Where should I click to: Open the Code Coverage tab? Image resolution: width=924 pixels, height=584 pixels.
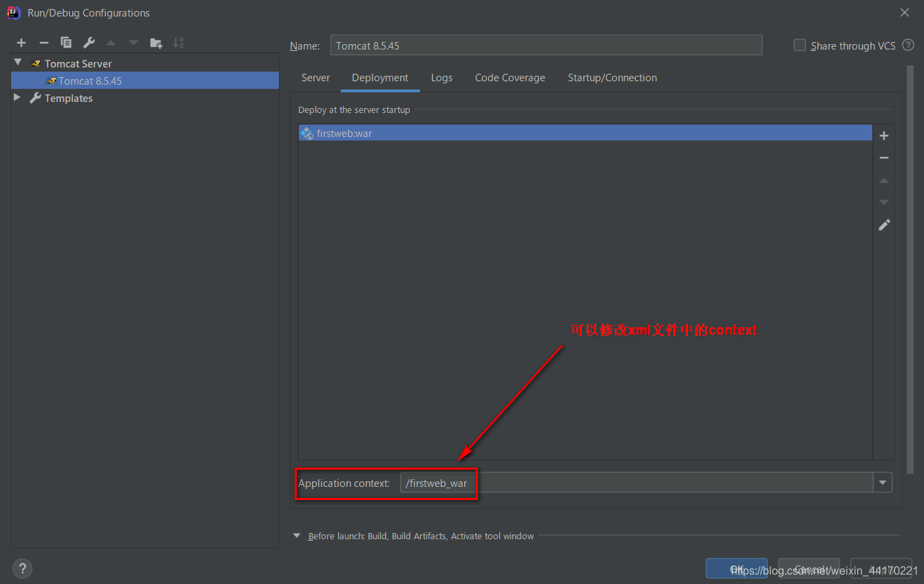click(x=510, y=78)
